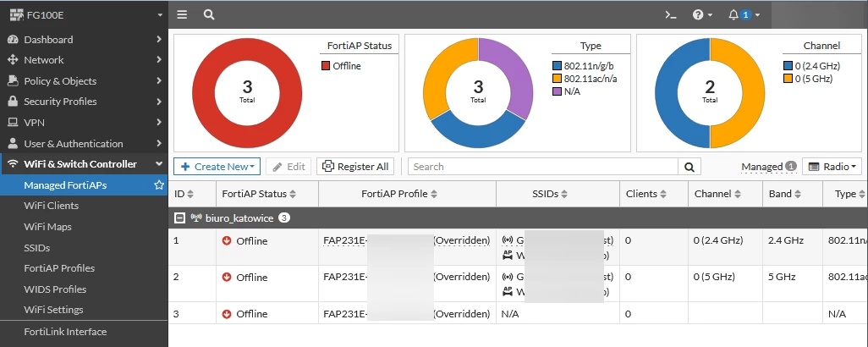Click the Register All button
The height and width of the screenshot is (347, 868).
(x=356, y=167)
